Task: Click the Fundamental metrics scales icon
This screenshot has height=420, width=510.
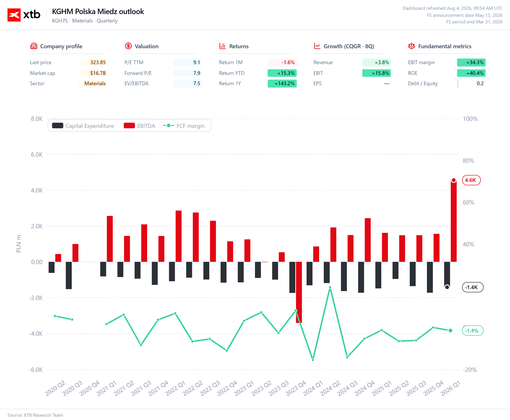Action: pos(411,46)
